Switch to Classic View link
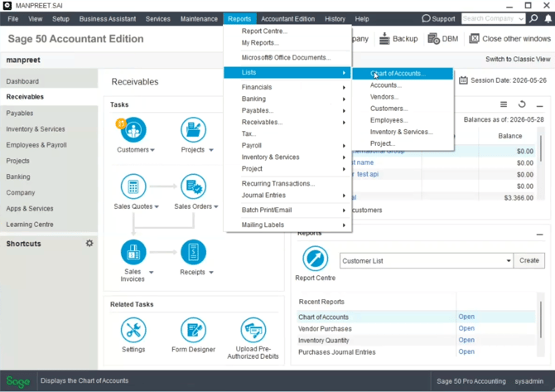The width and height of the screenshot is (555, 392). click(x=518, y=59)
